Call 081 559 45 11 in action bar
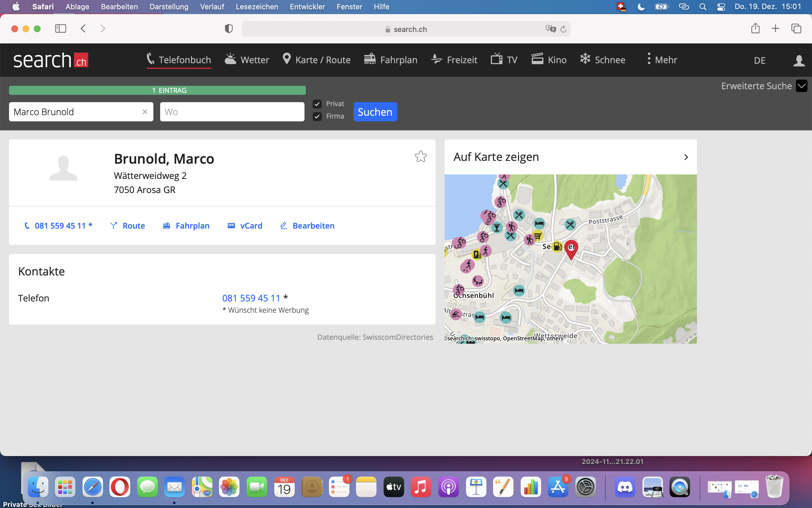The image size is (812, 508). [58, 226]
